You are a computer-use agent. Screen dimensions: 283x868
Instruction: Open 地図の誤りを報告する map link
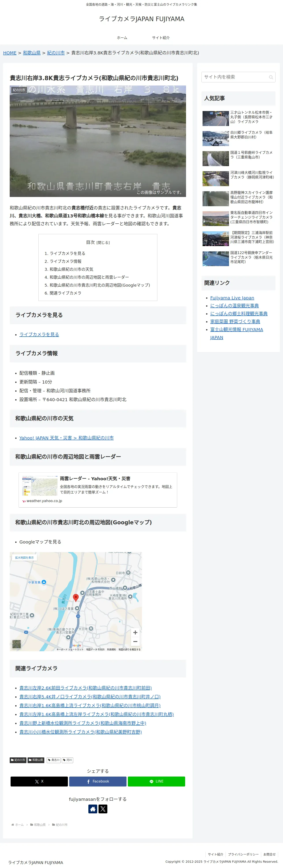(130, 649)
